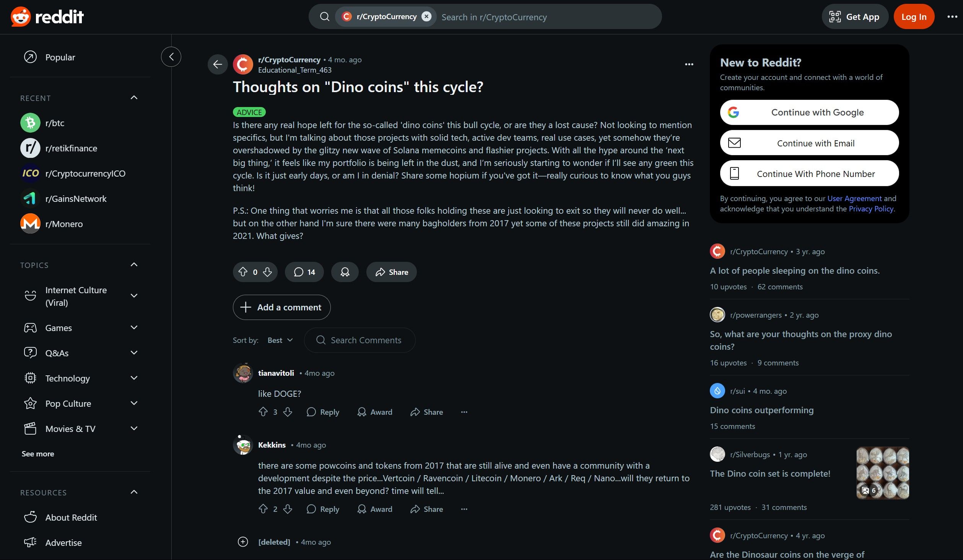The image size is (963, 560).
Task: Open the post's three-dot options menu
Action: (x=689, y=64)
